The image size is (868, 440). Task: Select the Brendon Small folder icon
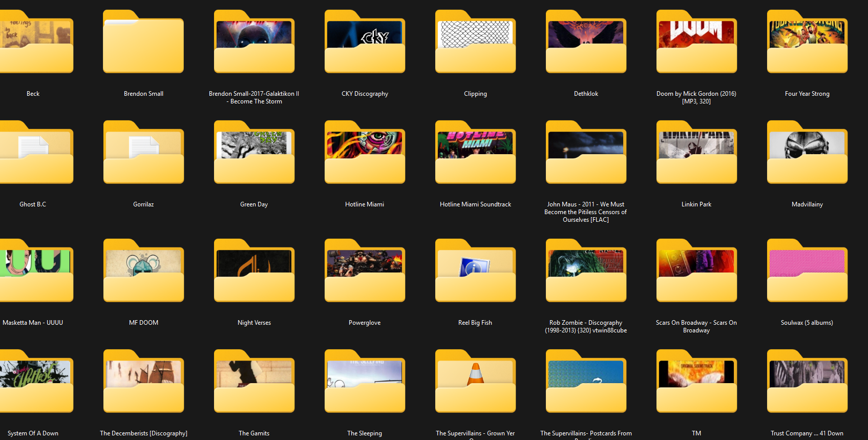143,41
